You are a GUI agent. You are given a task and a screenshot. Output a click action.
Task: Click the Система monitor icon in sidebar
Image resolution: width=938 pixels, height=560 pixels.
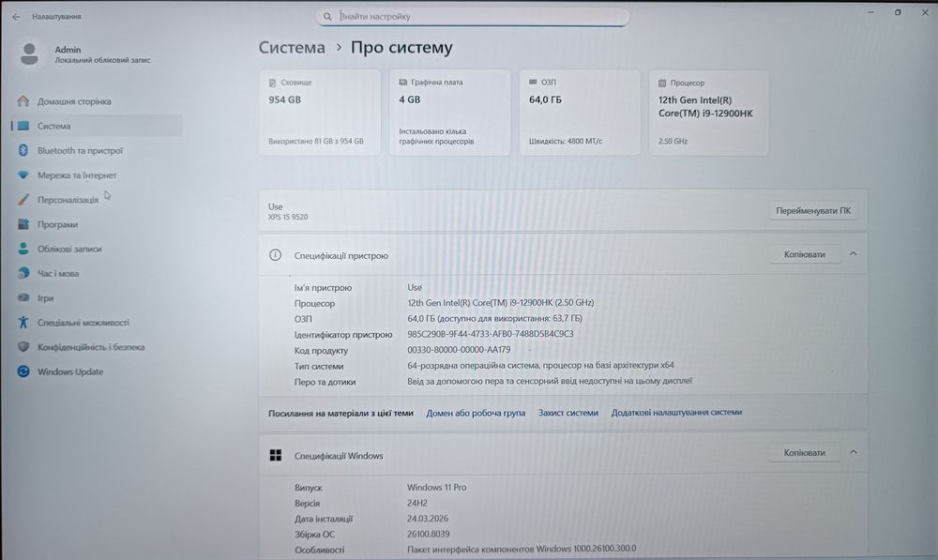[23, 126]
